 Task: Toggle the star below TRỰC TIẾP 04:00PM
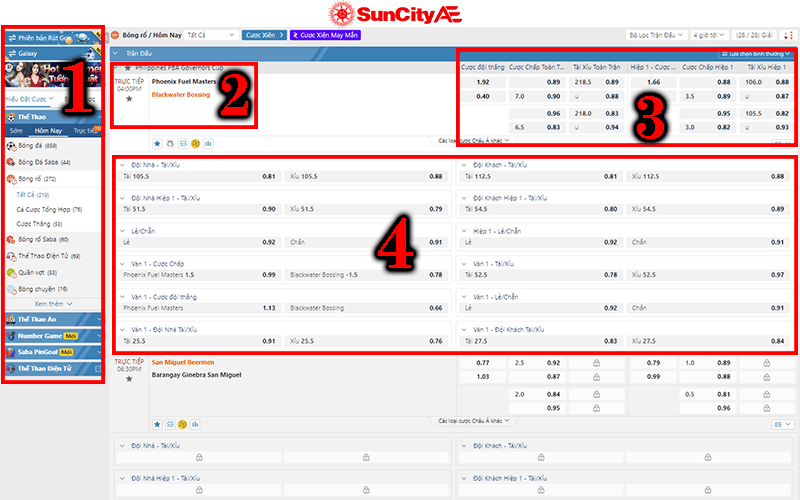coord(129,99)
